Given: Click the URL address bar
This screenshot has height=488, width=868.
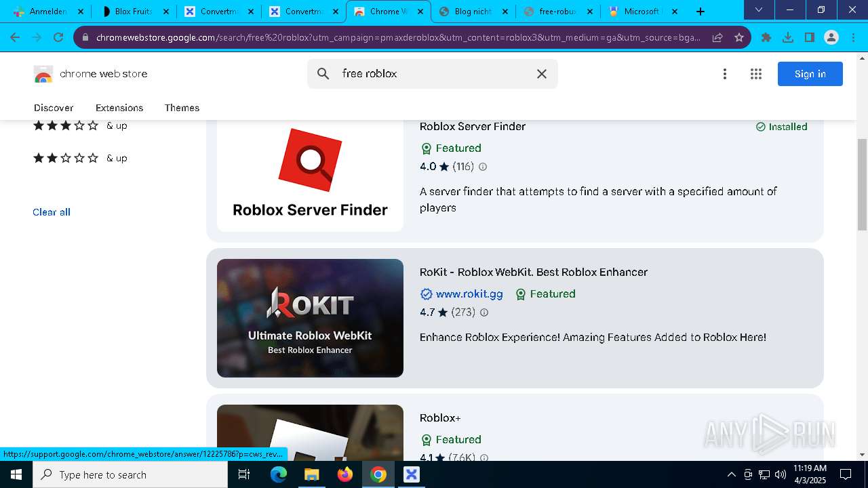Looking at the screenshot, I should pyautogui.click(x=398, y=37).
